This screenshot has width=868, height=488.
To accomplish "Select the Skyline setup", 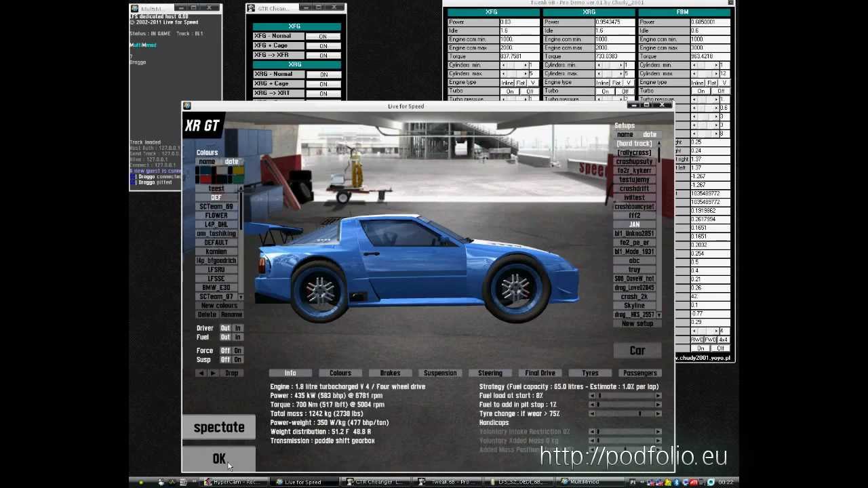I will click(x=634, y=306).
